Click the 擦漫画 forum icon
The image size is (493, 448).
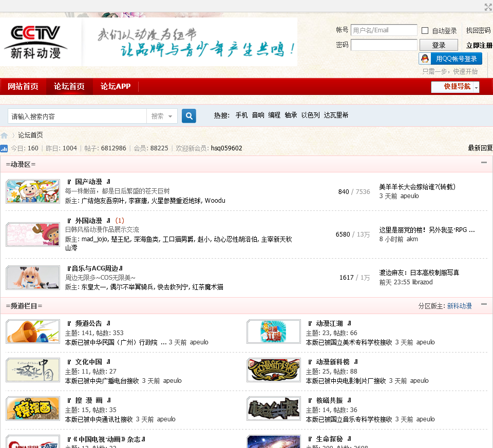click(33, 408)
